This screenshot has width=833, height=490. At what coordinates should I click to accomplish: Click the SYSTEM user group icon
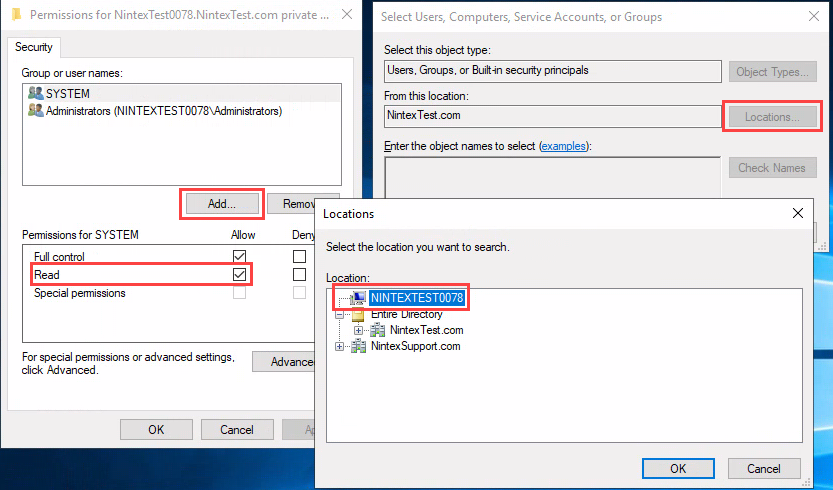point(36,94)
